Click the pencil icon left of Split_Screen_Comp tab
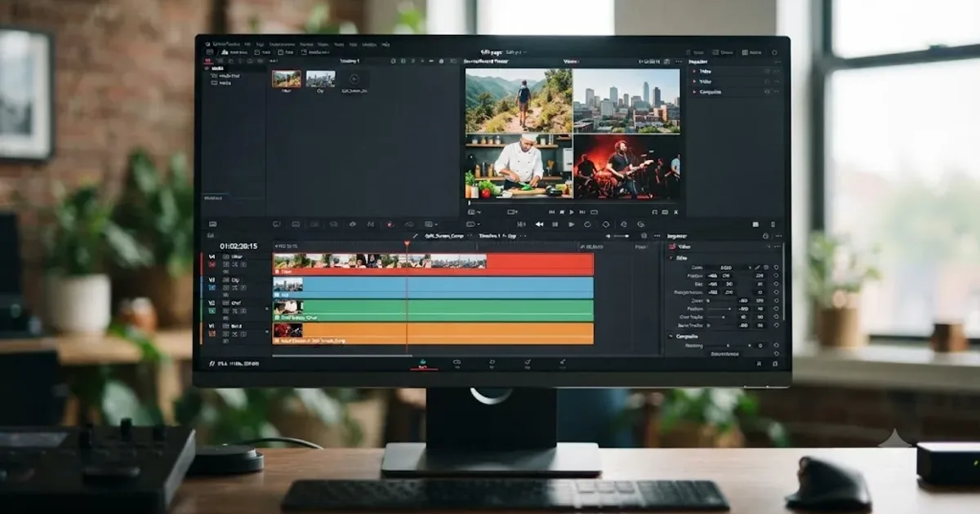The width and height of the screenshot is (980, 514). [x=415, y=236]
